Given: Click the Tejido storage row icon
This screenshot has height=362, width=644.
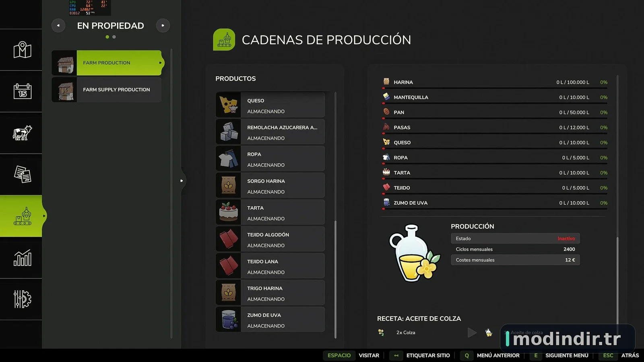Looking at the screenshot, I should pyautogui.click(x=386, y=187).
